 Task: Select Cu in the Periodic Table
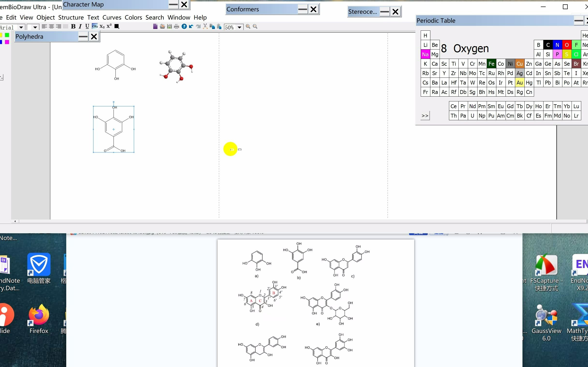coord(520,64)
